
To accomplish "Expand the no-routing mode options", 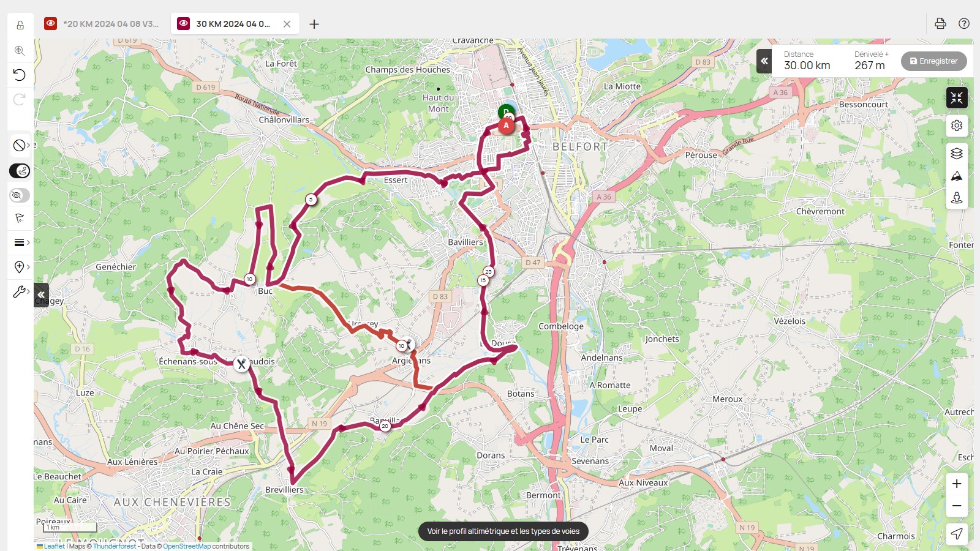I will pyautogui.click(x=21, y=145).
